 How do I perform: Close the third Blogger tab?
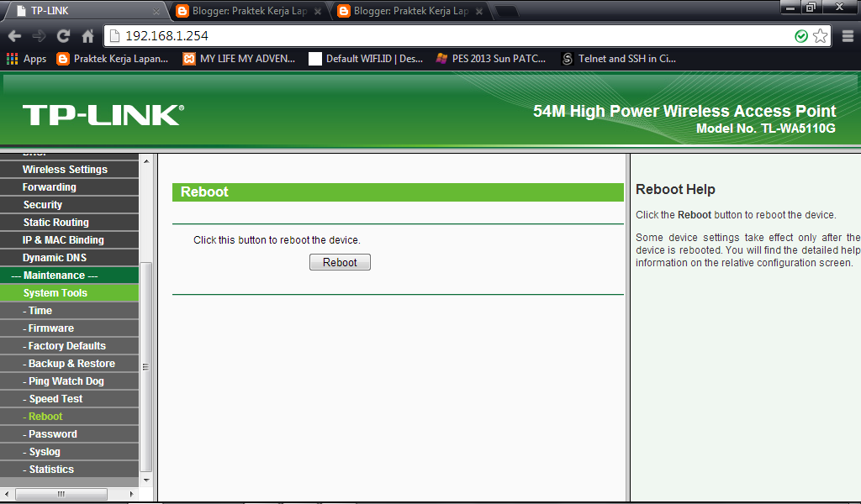coord(478,12)
